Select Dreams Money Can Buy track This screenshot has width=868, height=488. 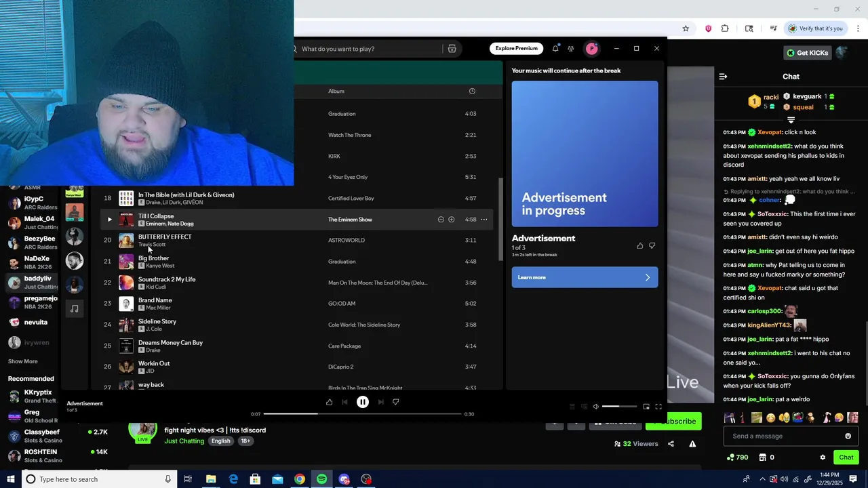[x=170, y=343]
